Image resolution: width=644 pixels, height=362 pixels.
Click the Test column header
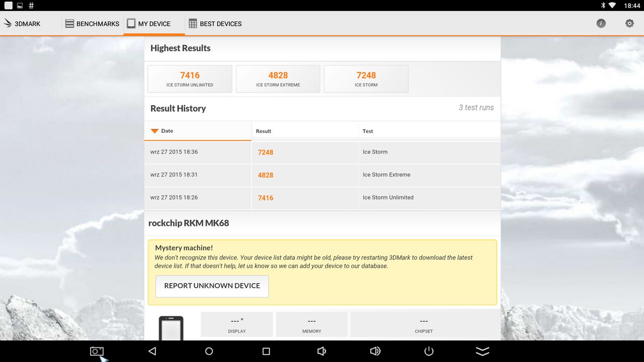click(x=429, y=131)
